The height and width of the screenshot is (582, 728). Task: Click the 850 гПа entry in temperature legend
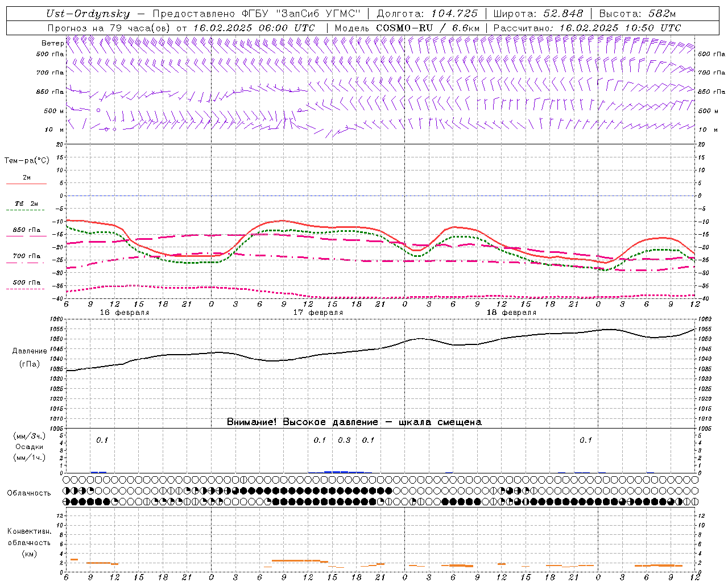(27, 230)
